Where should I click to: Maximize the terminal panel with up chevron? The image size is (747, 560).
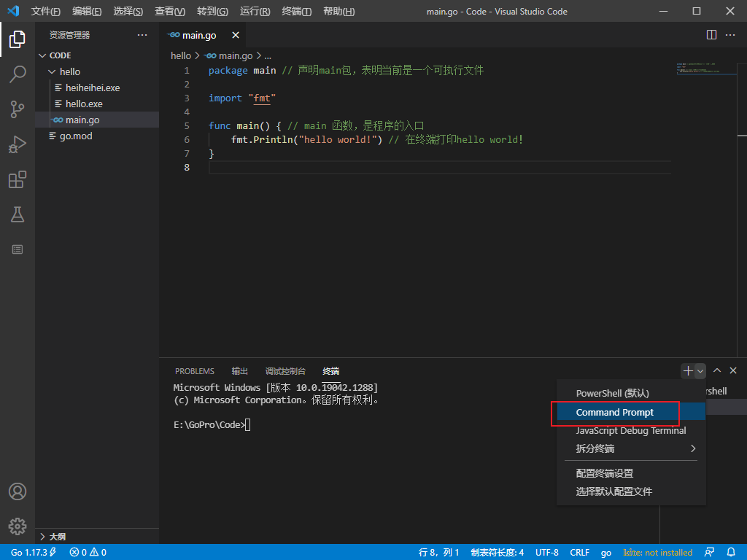click(717, 371)
